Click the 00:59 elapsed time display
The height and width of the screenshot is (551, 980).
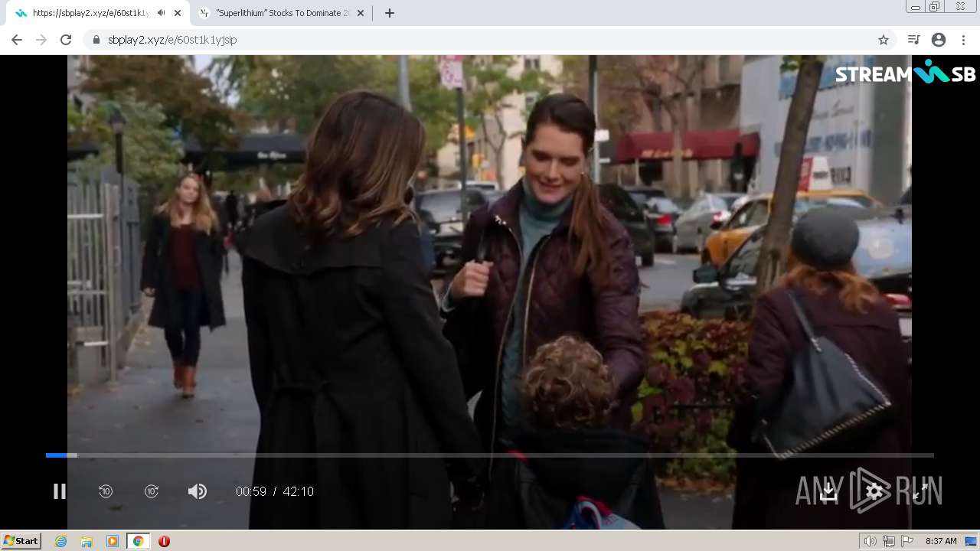[x=251, y=491]
